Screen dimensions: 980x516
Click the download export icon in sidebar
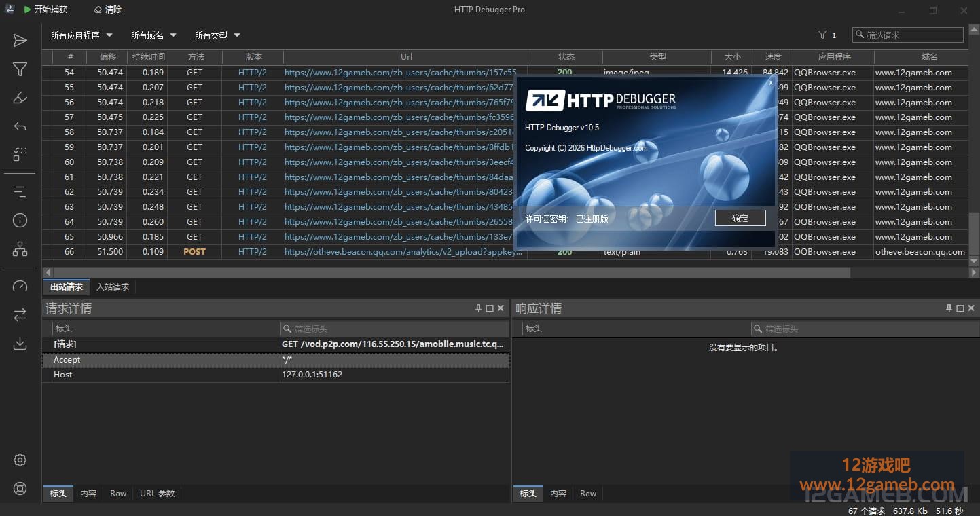(x=20, y=343)
